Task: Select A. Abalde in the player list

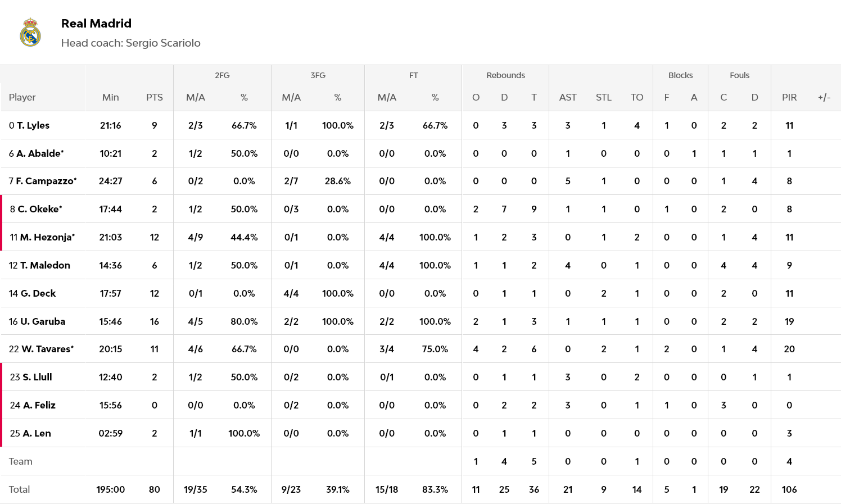Action: 40,153
